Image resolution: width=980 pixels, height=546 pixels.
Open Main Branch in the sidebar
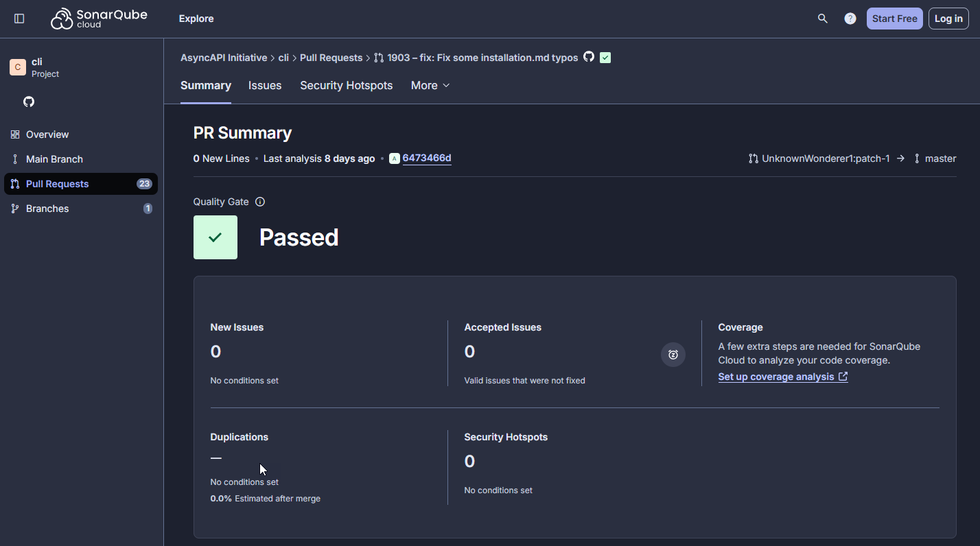coord(54,159)
